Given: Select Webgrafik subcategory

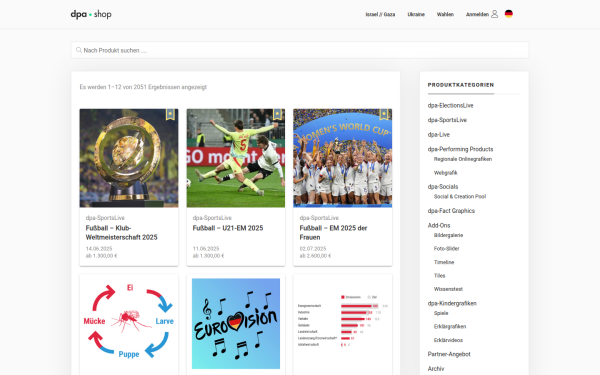Looking at the screenshot, I should (x=445, y=173).
